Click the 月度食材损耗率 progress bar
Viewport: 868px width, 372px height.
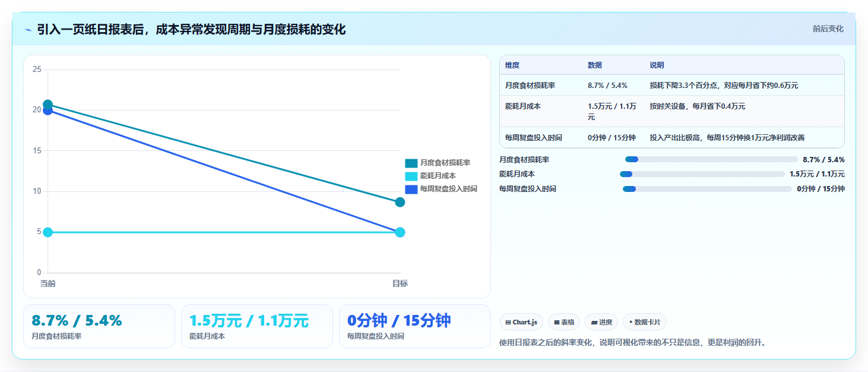click(x=711, y=159)
